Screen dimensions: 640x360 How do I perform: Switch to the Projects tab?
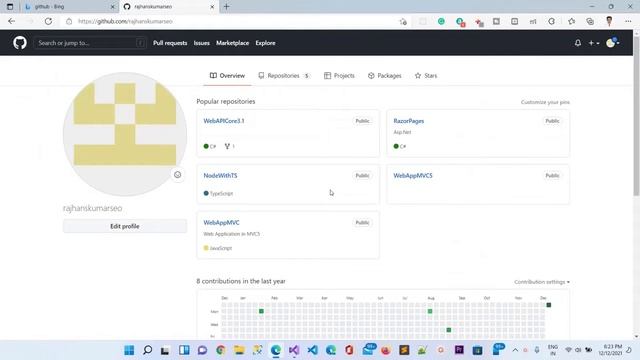[x=339, y=76]
